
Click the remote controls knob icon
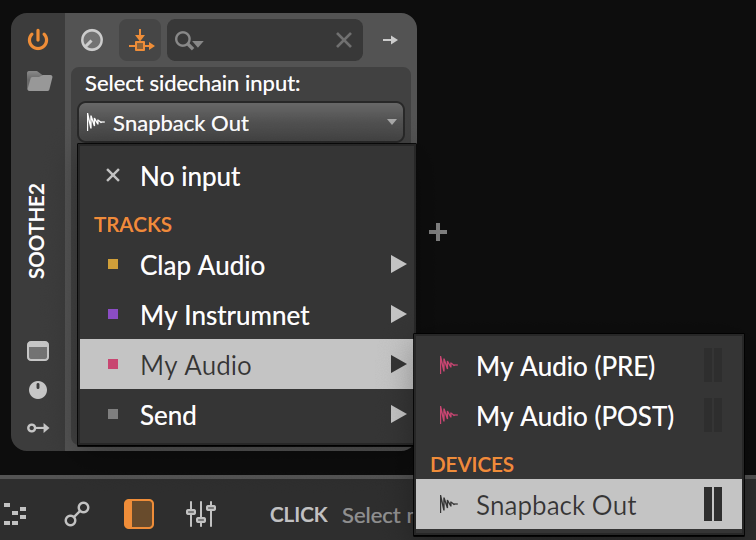coord(91,40)
